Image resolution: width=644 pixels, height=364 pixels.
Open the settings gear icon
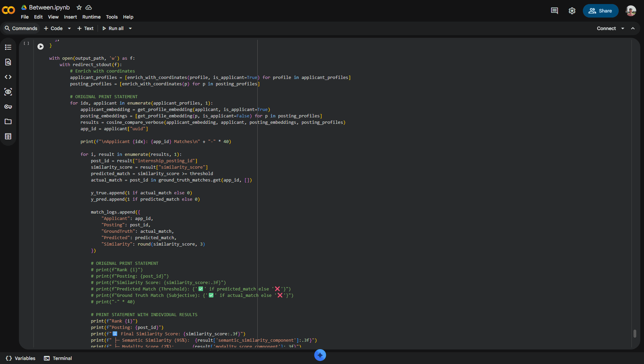[572, 11]
